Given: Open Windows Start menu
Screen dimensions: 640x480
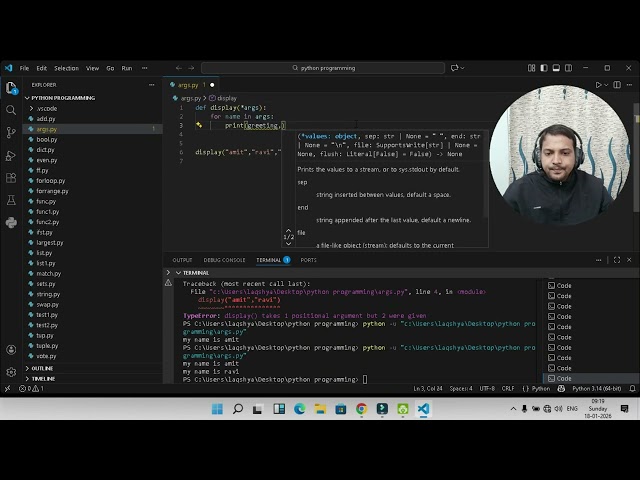Looking at the screenshot, I should pyautogui.click(x=217, y=409).
